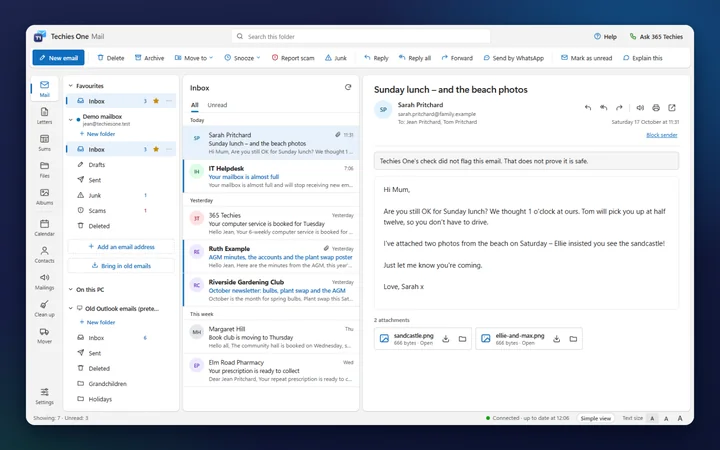Open the Holidays folder
Image resolution: width=720 pixels, height=450 pixels.
coord(121,399)
